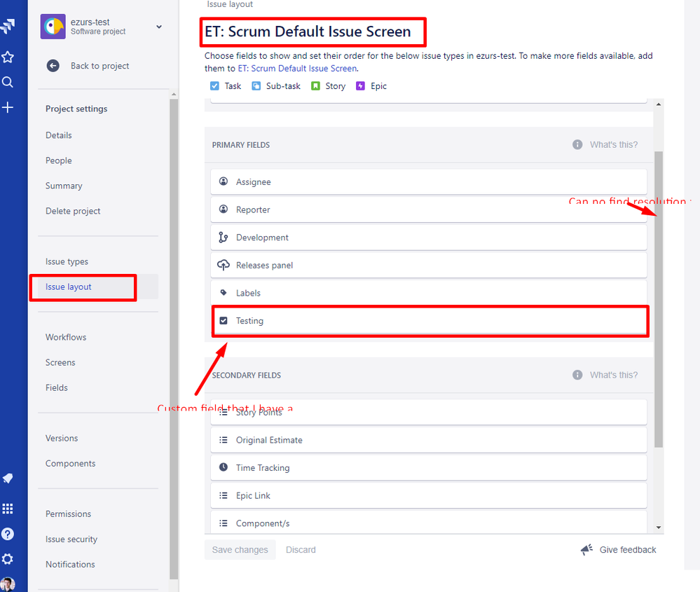
Task: Open ET: Scrum Default Issue Screen link
Action: (x=297, y=69)
